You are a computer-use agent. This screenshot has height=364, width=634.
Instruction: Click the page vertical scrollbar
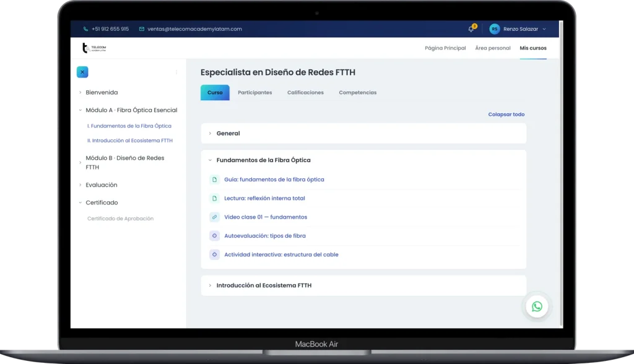(x=561, y=174)
